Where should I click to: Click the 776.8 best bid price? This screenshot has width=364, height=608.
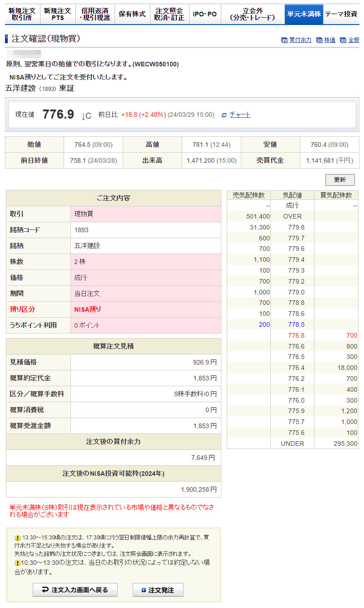pyautogui.click(x=296, y=335)
